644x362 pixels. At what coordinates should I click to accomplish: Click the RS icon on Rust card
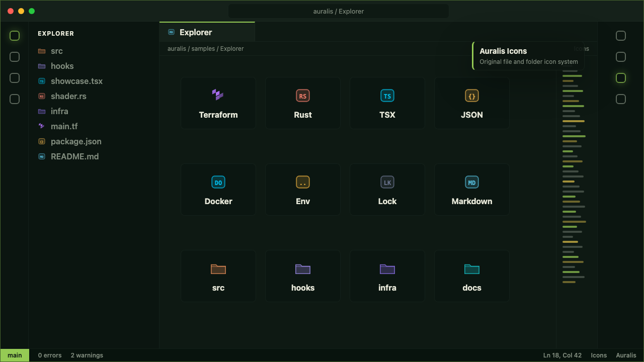[x=303, y=96]
